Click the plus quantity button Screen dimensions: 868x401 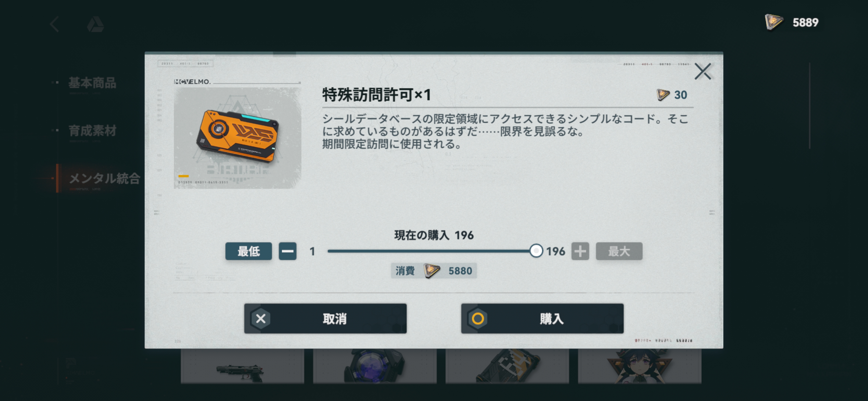[x=580, y=251]
